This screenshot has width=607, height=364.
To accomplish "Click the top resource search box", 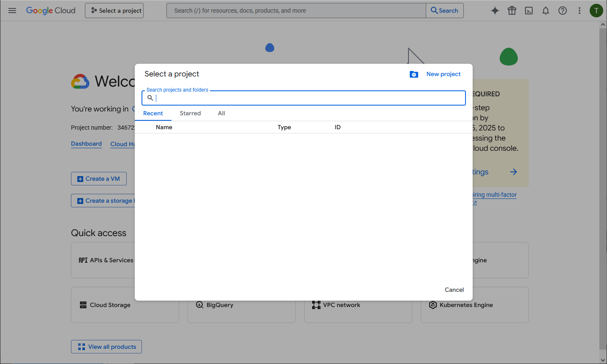I will 296,11.
